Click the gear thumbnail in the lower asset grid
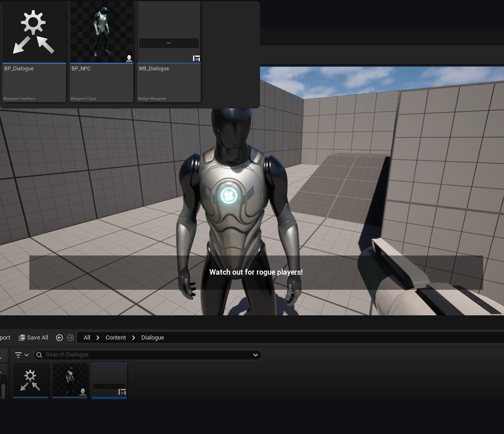Screen dimensions: 504x434 [31, 380]
